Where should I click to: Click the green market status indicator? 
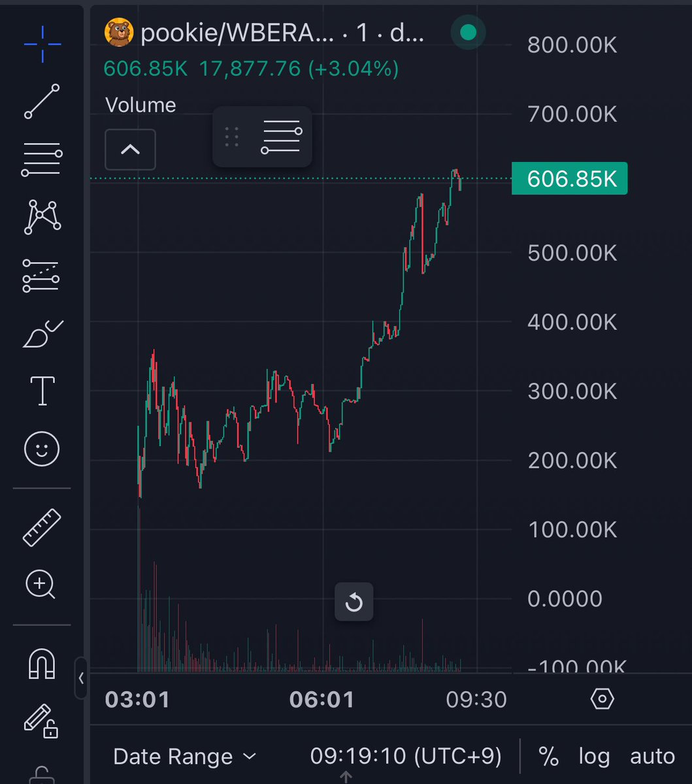[468, 33]
